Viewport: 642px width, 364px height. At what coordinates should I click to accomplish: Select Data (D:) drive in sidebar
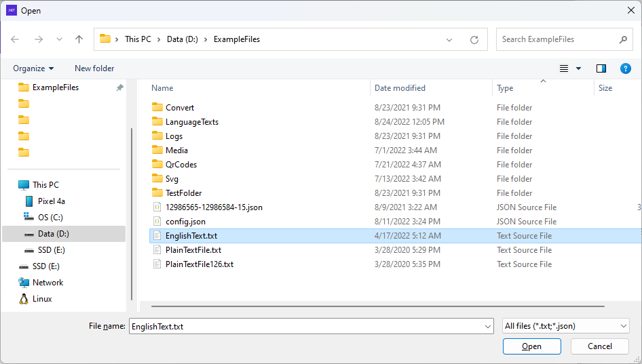(x=64, y=234)
